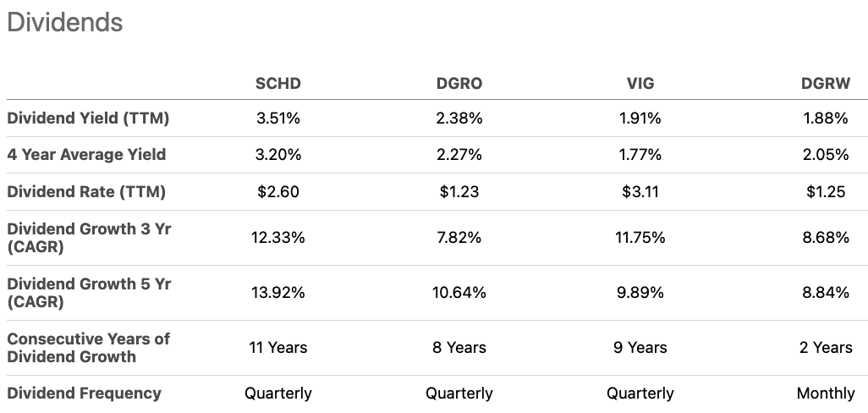
Task: Open the DGRO ticker header
Action: [x=459, y=83]
